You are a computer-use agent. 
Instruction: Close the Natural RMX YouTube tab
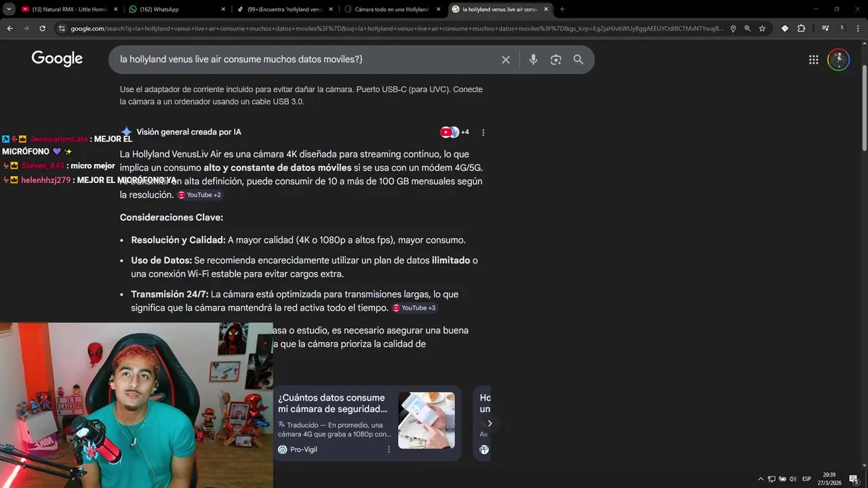115,9
